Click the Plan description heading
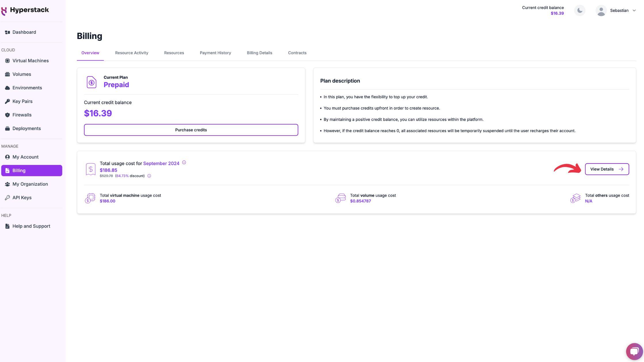The width and height of the screenshot is (644, 362). [340, 81]
